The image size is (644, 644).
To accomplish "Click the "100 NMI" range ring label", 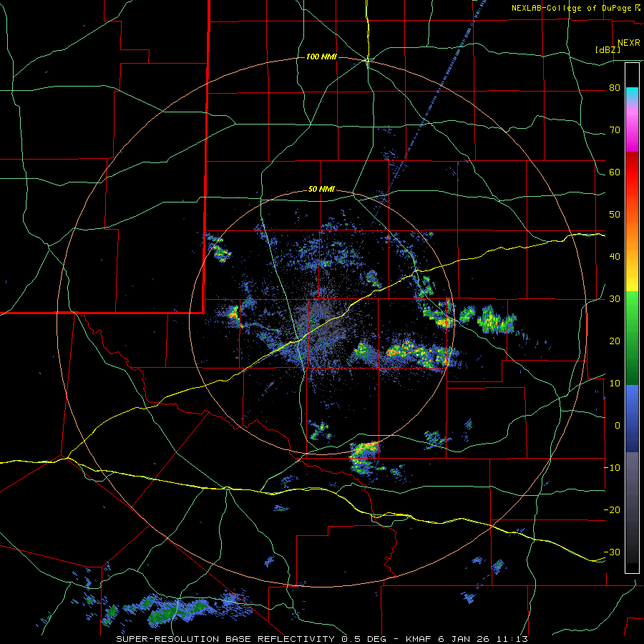I will tap(321, 57).
